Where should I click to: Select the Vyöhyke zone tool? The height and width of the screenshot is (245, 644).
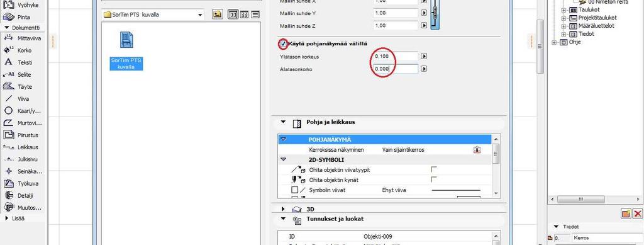coord(22,5)
